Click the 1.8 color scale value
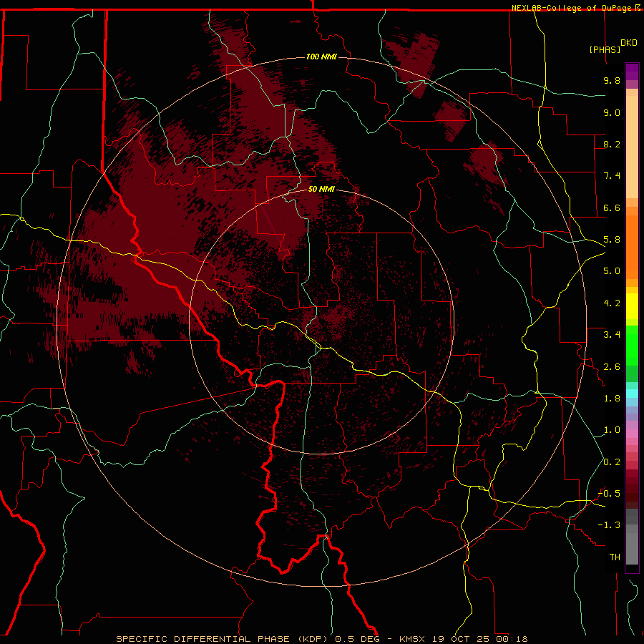 612,399
